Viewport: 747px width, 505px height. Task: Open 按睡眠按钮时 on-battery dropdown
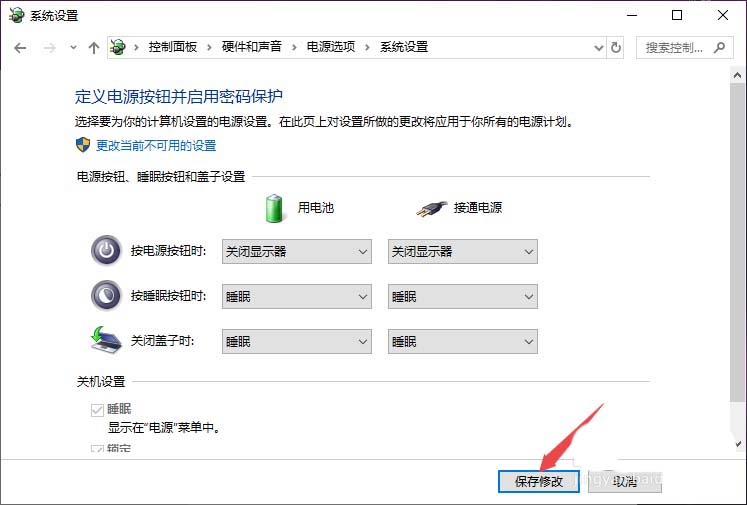click(297, 296)
